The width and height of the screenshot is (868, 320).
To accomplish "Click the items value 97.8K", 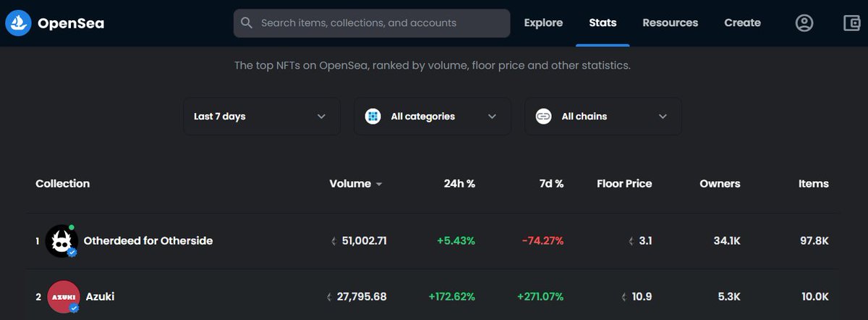I will 814,241.
